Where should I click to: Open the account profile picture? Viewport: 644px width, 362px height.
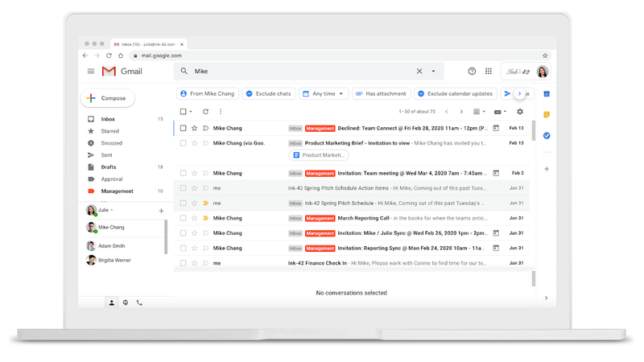point(542,72)
